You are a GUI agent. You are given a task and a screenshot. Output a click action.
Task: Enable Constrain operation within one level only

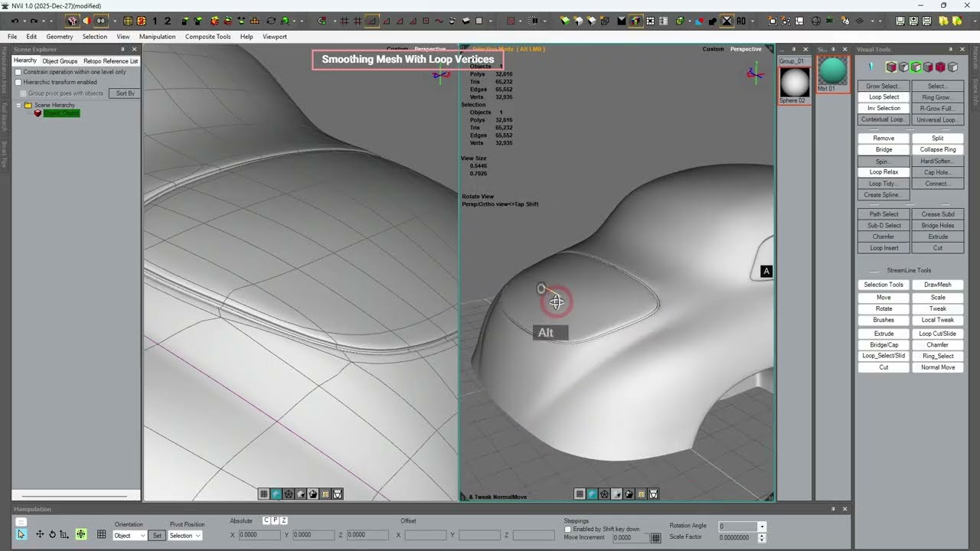[18, 72]
